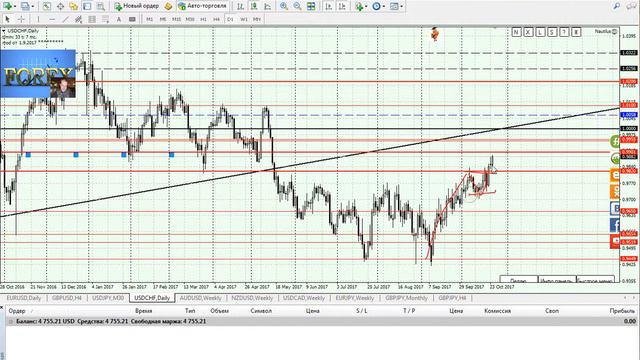Screen dimensions: 640x360
Task: Switch to the AUDUSD,Weekly chart tab
Action: pyautogui.click(x=200, y=298)
